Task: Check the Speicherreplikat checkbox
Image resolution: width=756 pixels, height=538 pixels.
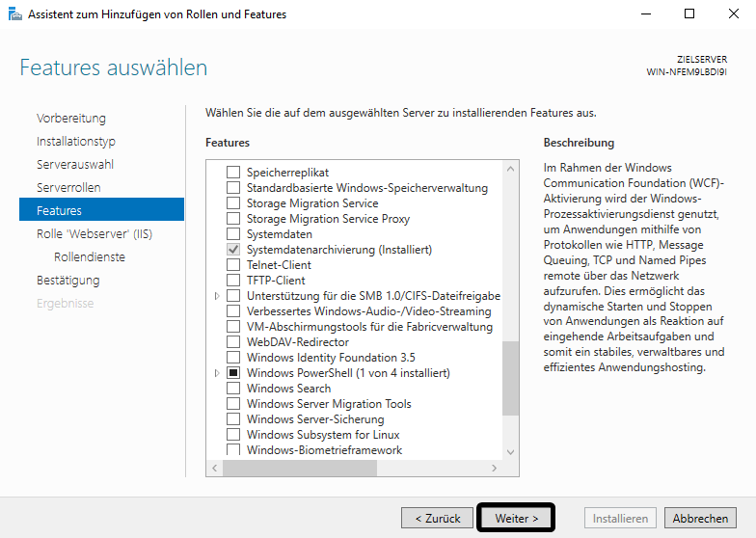Action: click(233, 172)
